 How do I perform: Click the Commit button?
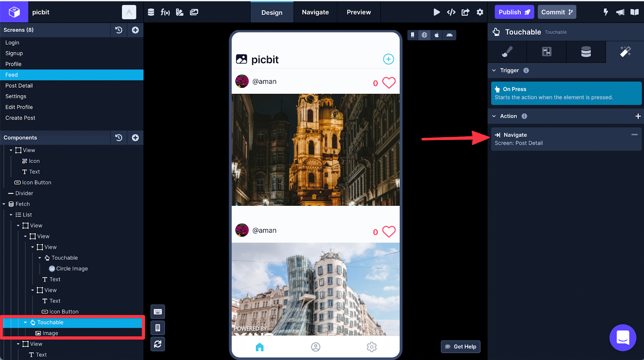[x=557, y=12]
